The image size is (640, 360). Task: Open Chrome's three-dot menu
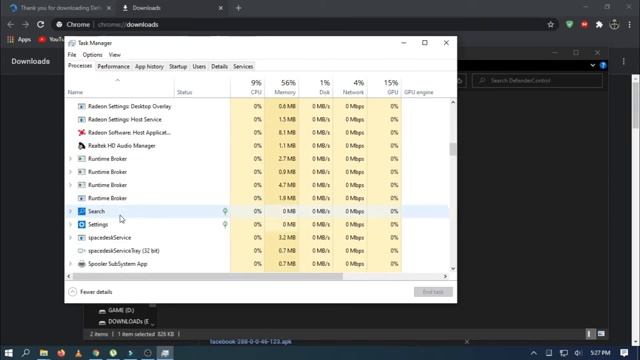629,24
